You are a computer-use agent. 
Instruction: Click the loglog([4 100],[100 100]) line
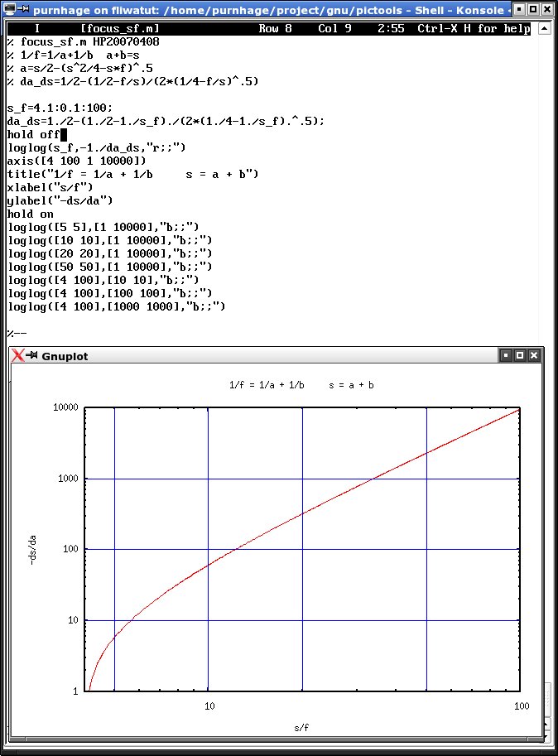coord(109,294)
